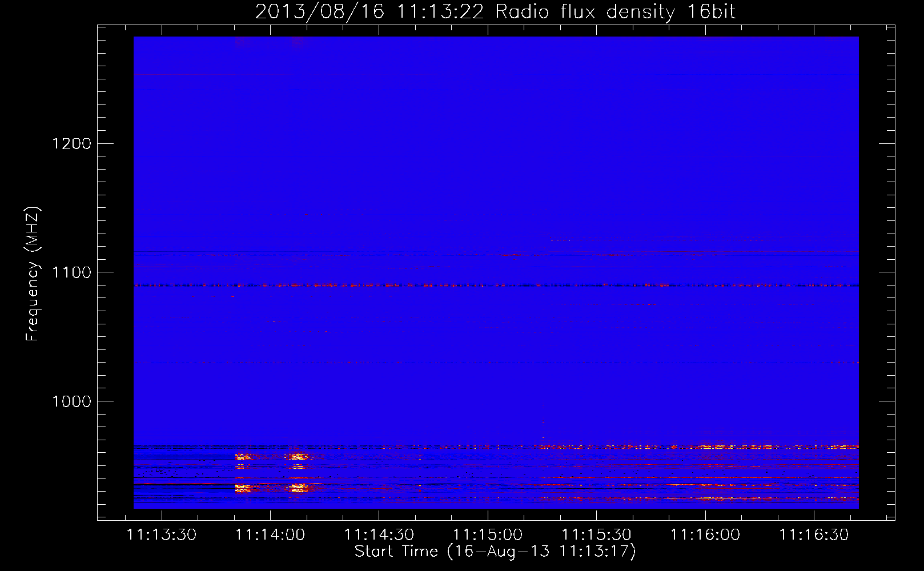
Task: Click the plot title '2013/08/16 11:13:22 Radio flux density 16bit'
Action: click(x=495, y=12)
